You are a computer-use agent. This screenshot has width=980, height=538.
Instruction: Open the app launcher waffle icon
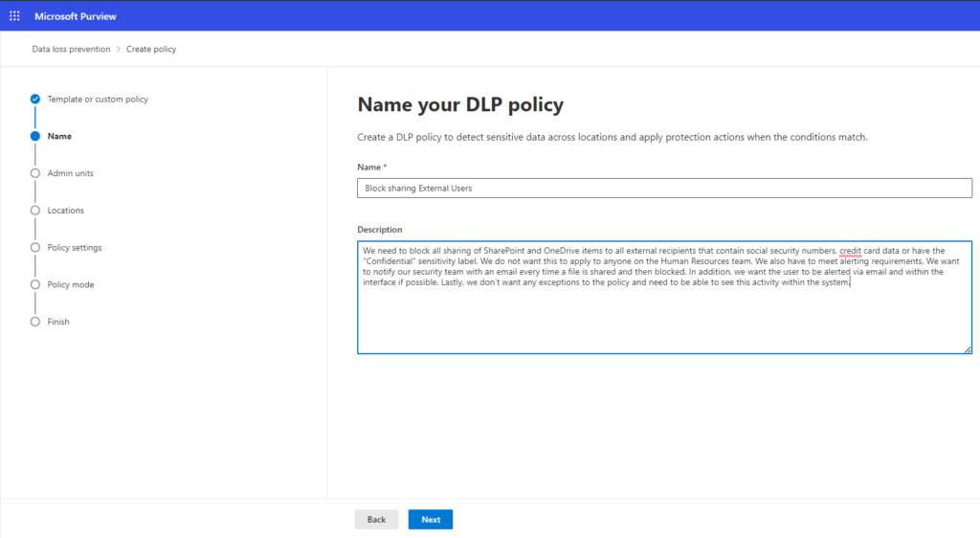coord(14,16)
